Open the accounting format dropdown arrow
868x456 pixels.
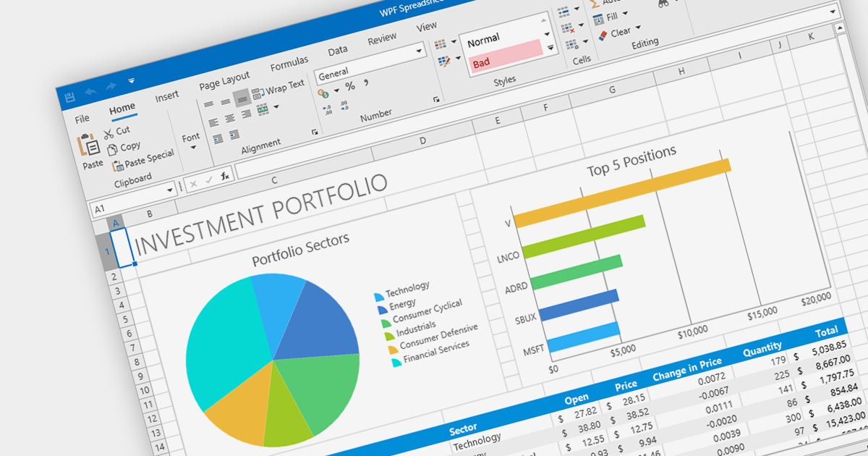click(336, 91)
